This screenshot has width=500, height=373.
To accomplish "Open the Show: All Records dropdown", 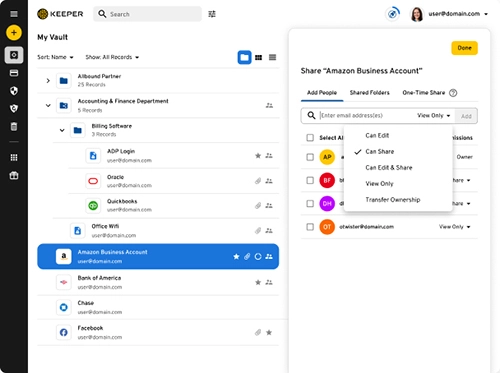I will coord(112,57).
